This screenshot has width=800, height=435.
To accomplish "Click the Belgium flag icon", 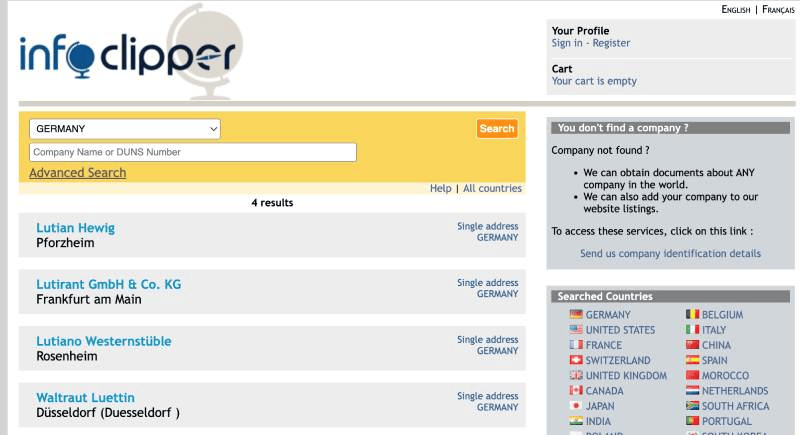I will (692, 314).
